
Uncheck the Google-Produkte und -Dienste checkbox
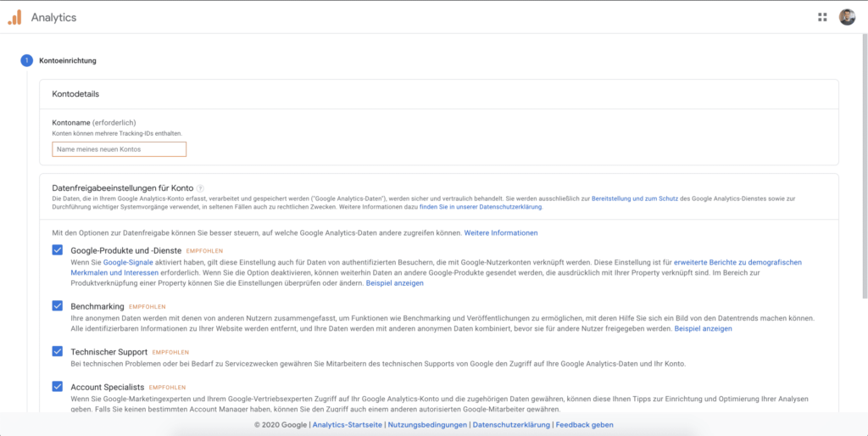click(x=58, y=250)
